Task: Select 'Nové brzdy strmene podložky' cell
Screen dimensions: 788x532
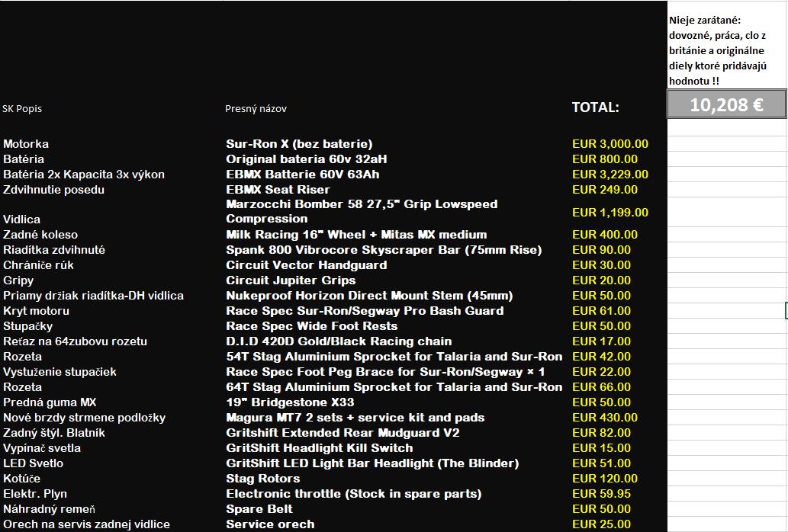Action: click(85, 418)
